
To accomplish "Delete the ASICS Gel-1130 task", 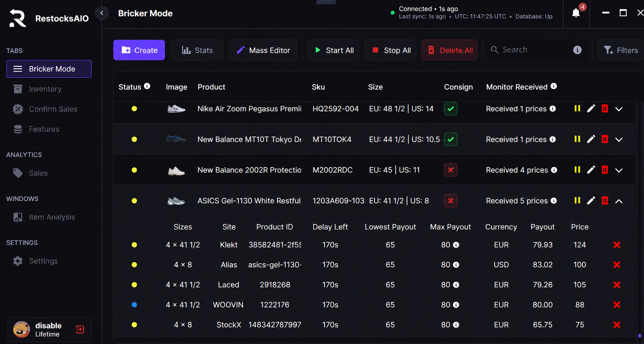I will click(605, 201).
